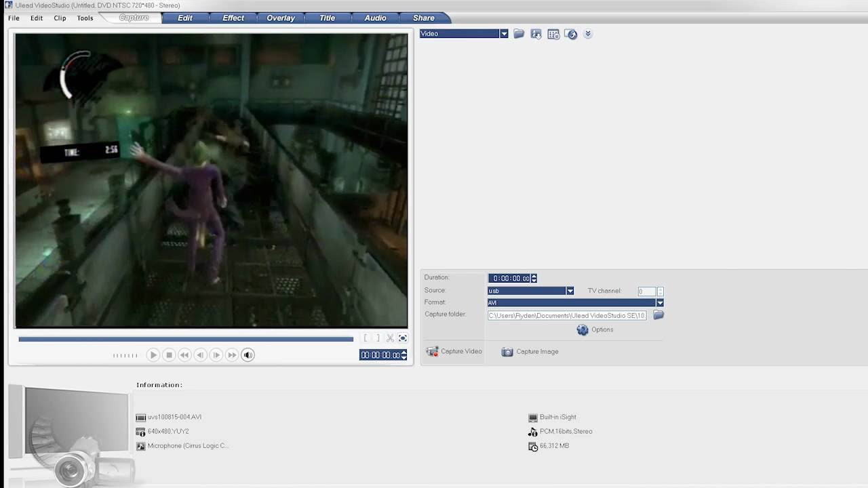Jump to the start with Home button
The image size is (868, 488).
pos(184,354)
